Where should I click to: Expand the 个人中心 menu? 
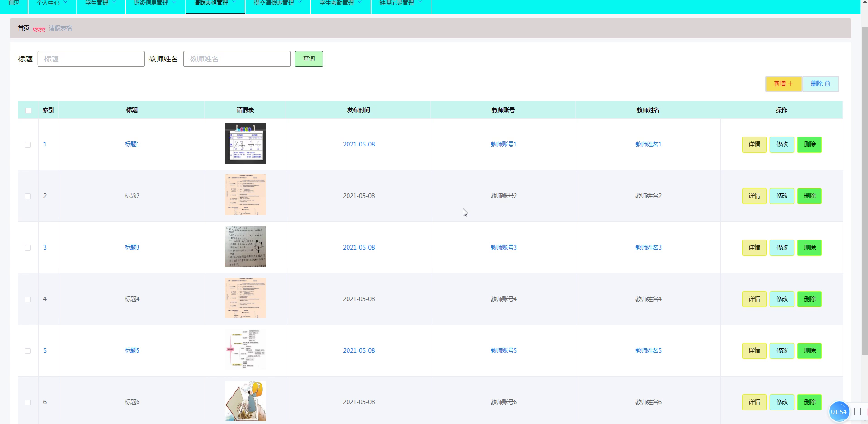(52, 4)
